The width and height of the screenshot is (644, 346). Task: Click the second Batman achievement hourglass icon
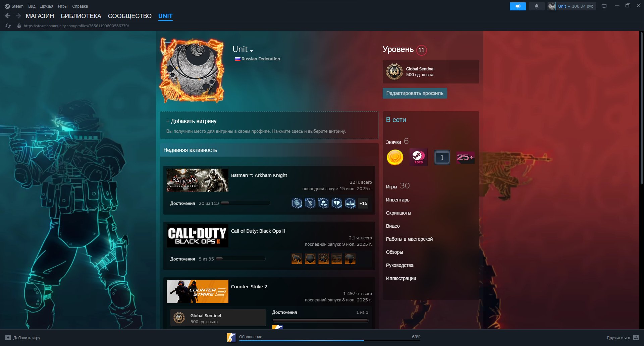tap(310, 203)
